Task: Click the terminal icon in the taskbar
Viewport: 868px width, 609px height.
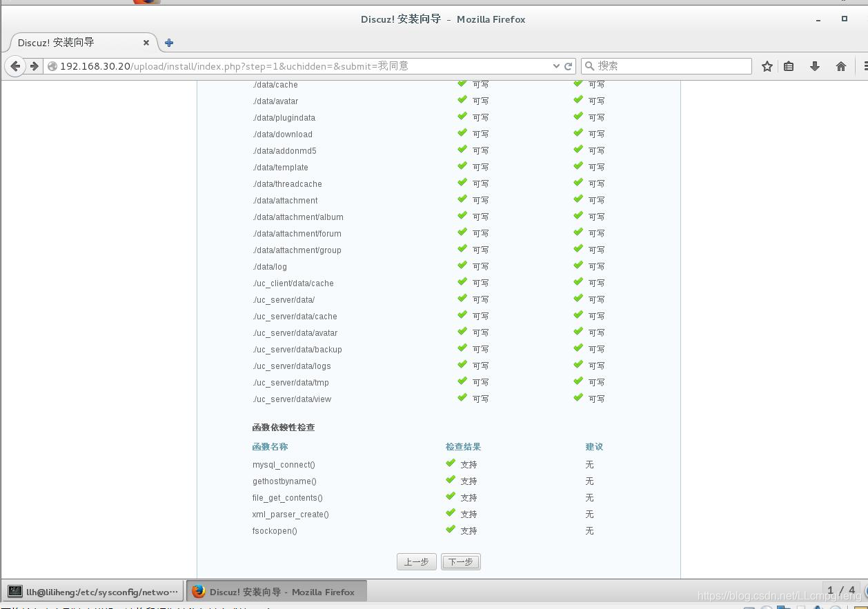Action: [15, 592]
